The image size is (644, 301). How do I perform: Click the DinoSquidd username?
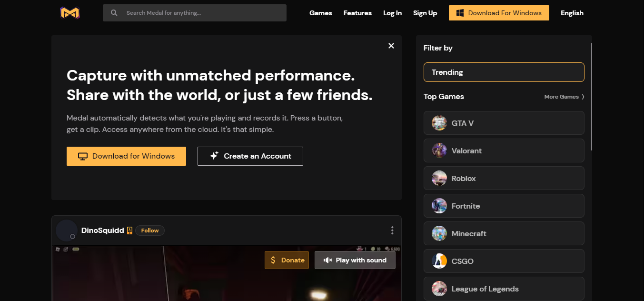pyautogui.click(x=103, y=231)
